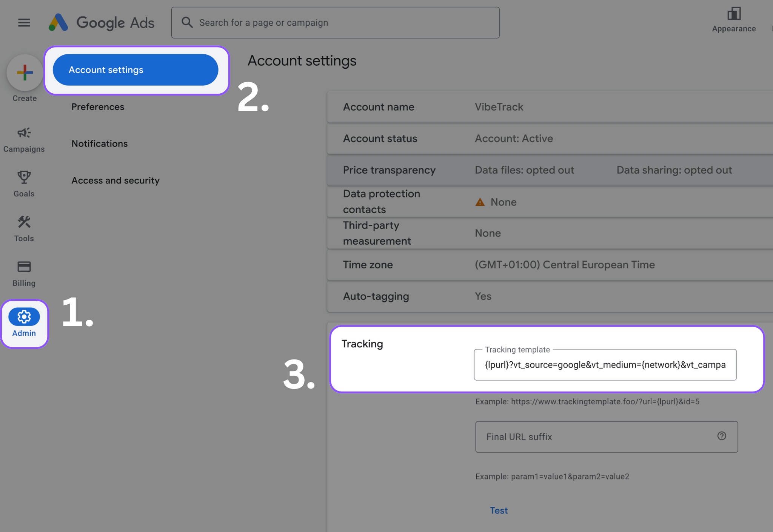773x532 pixels.
Task: Open Preferences in side menu
Action: pos(98,107)
